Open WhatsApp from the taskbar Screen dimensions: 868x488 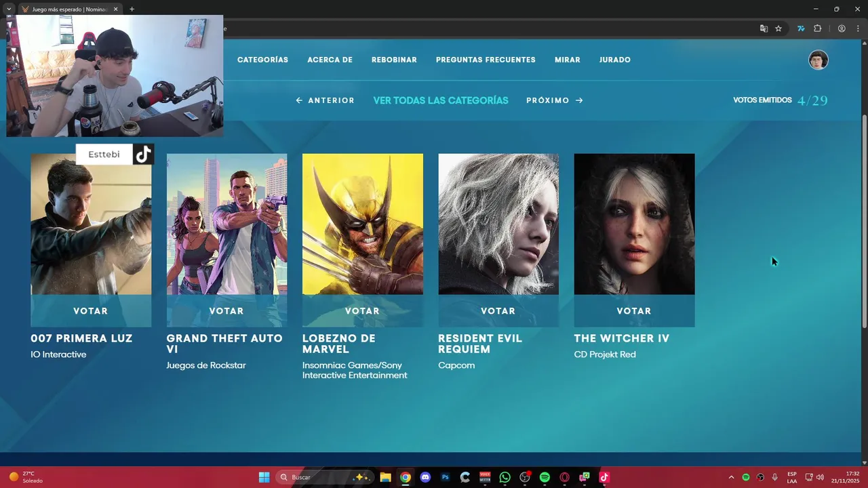505,477
